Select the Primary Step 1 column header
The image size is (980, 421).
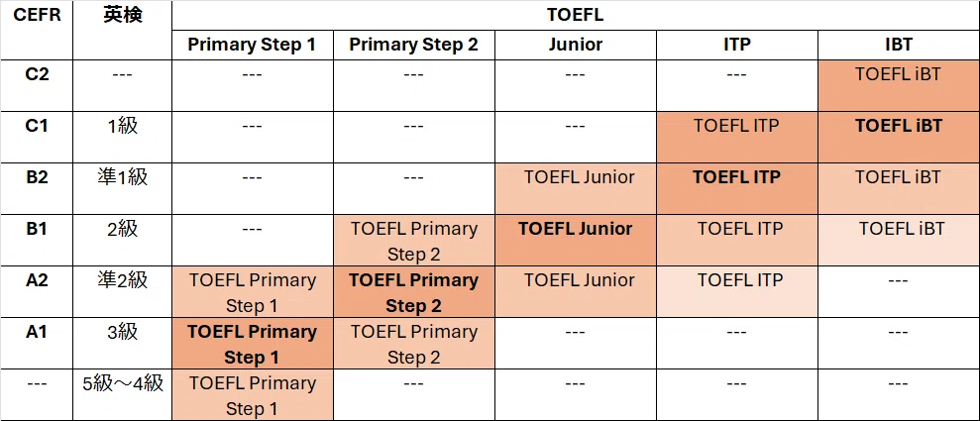[253, 45]
